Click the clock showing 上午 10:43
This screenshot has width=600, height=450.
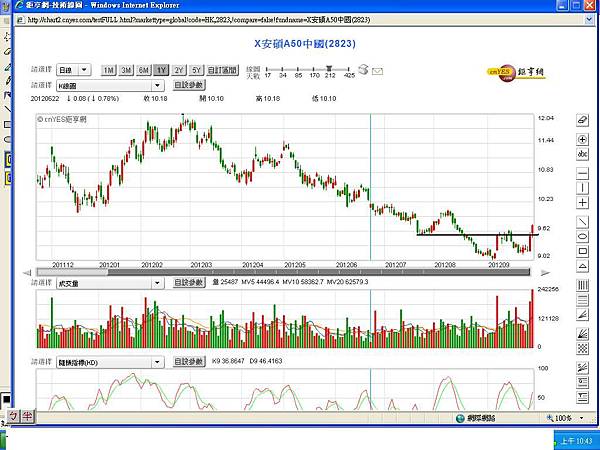(577, 441)
